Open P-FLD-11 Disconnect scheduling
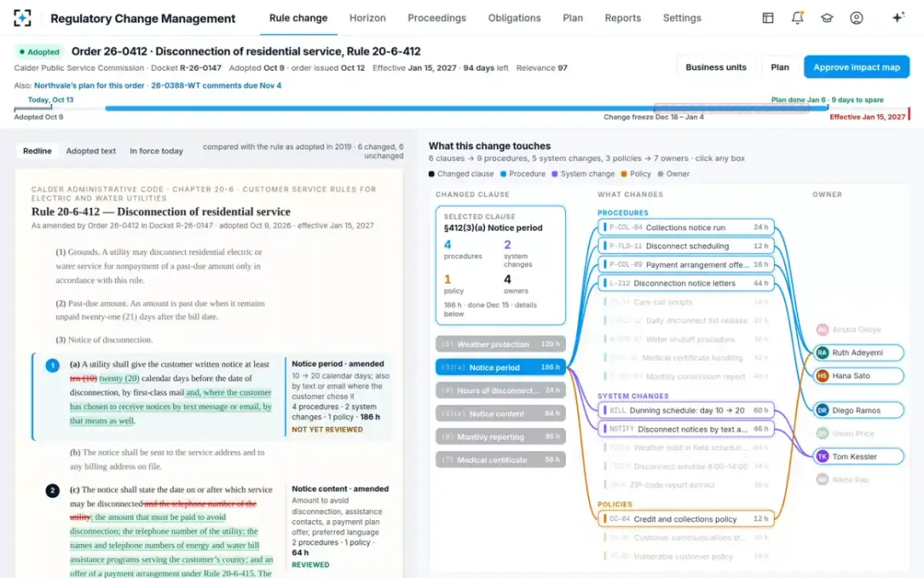Image resolution: width=924 pixels, height=578 pixels. pos(686,246)
